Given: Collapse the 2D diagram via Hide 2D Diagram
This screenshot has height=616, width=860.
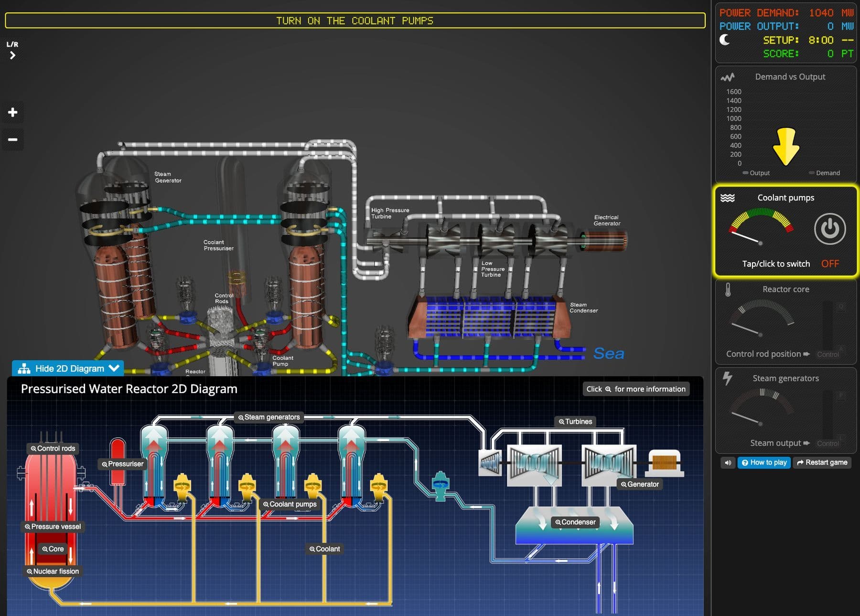Looking at the screenshot, I should coord(68,368).
